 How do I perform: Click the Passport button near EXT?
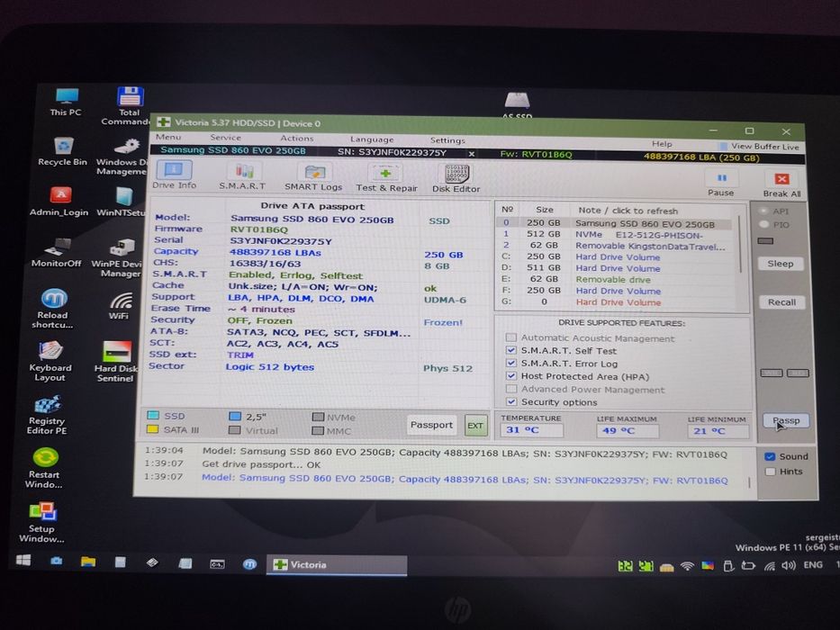[x=431, y=425]
